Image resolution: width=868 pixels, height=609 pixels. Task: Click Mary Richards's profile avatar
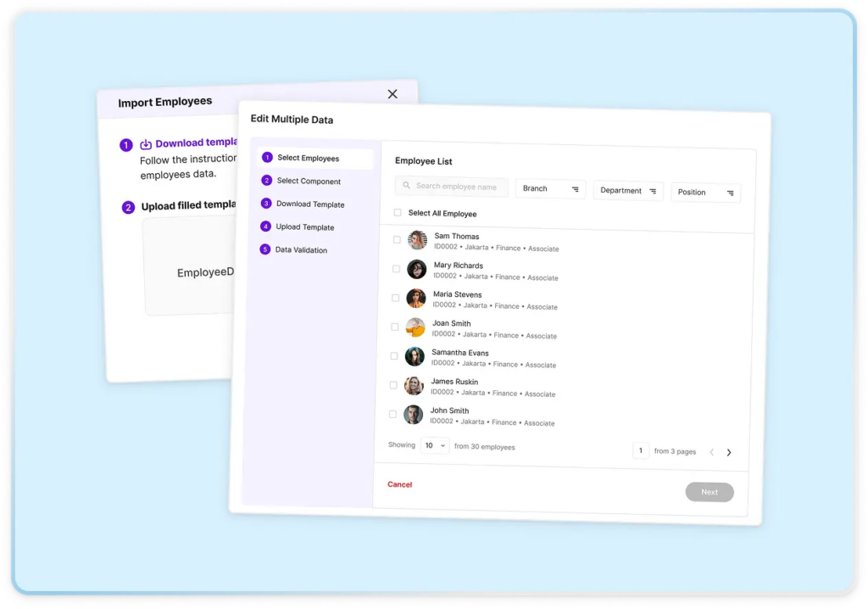click(x=416, y=269)
